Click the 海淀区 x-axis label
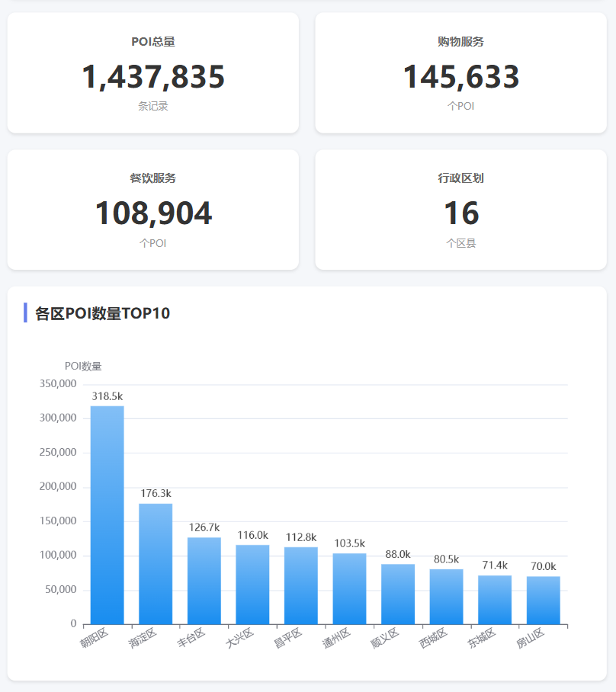Viewport: 616px width, 692px height. (143, 638)
